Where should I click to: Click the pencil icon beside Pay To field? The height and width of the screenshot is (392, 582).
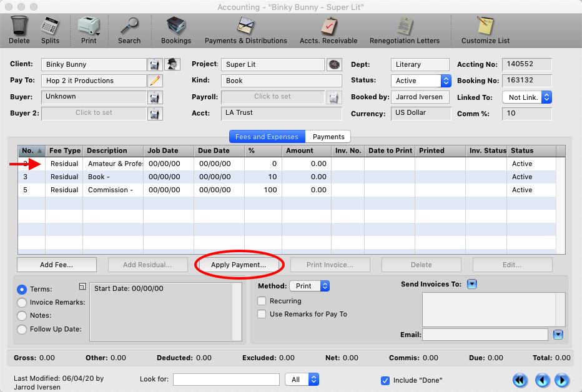(155, 81)
